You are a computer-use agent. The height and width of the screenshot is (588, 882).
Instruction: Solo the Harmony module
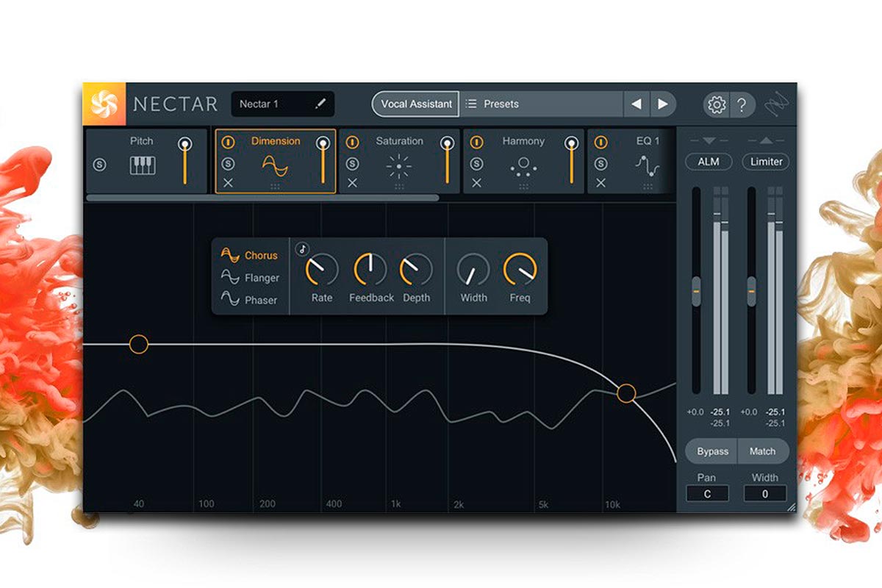pos(476,163)
